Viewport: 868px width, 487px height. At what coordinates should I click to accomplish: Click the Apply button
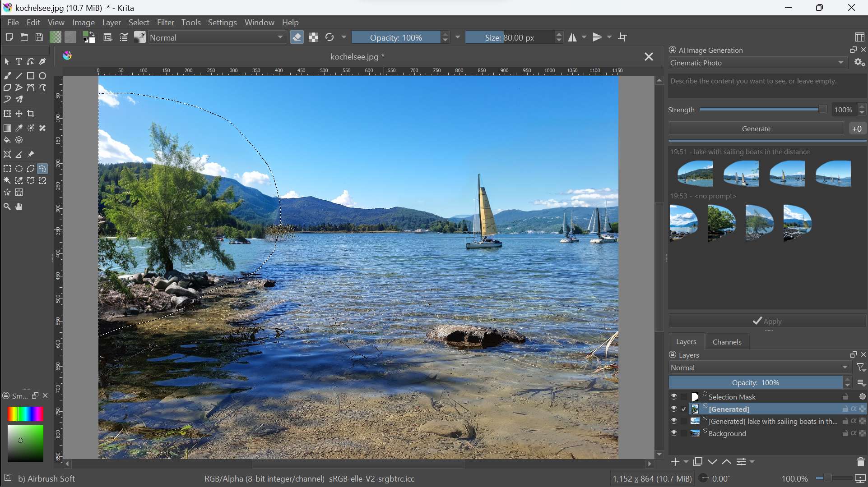tap(767, 322)
